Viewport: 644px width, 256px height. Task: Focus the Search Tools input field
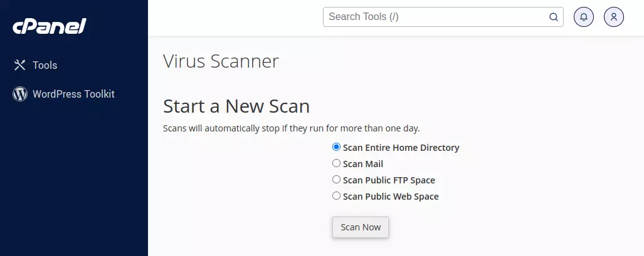tap(443, 17)
